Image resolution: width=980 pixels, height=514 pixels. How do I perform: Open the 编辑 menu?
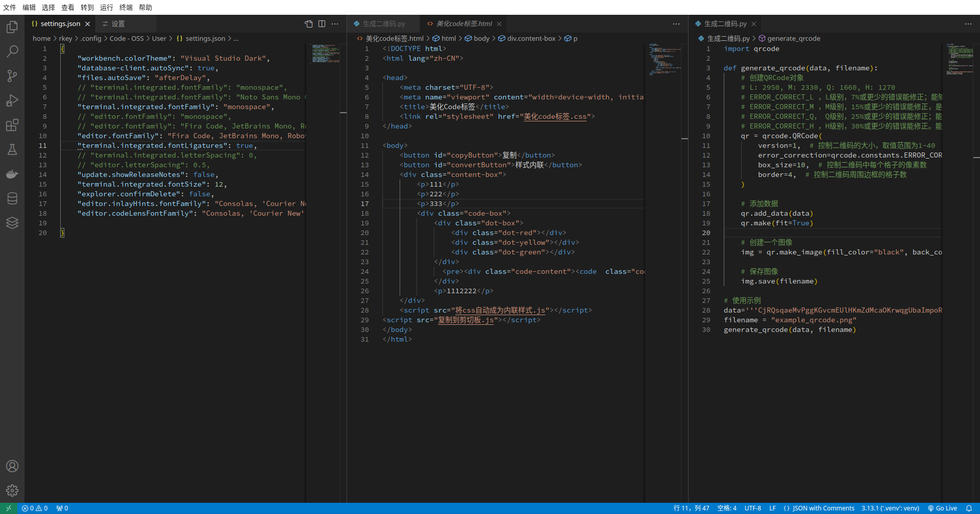coord(29,8)
